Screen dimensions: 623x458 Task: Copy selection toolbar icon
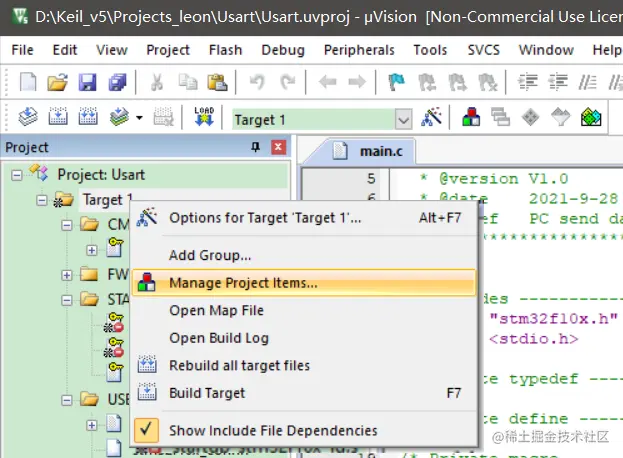pos(188,82)
